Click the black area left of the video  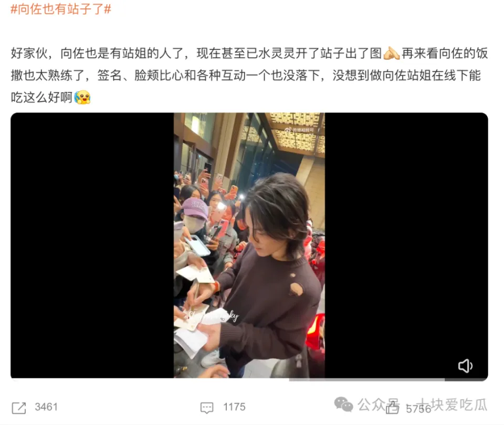tap(92, 245)
